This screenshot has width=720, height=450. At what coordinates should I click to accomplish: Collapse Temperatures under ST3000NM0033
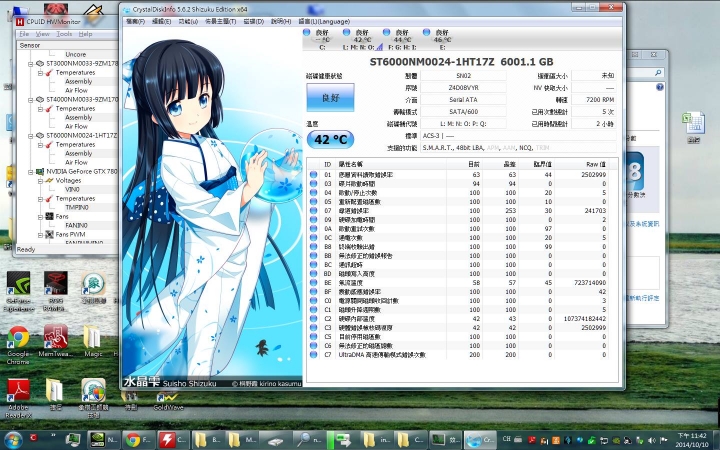coord(40,73)
